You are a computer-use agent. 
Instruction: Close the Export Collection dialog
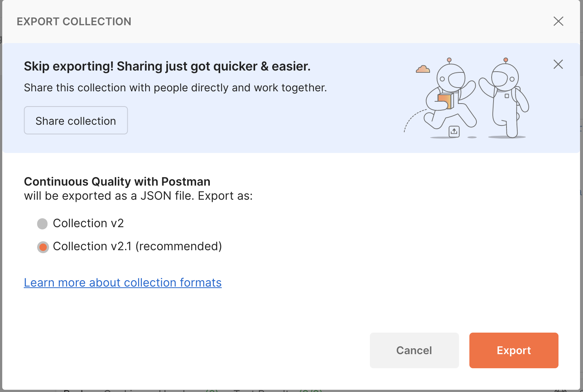[558, 21]
